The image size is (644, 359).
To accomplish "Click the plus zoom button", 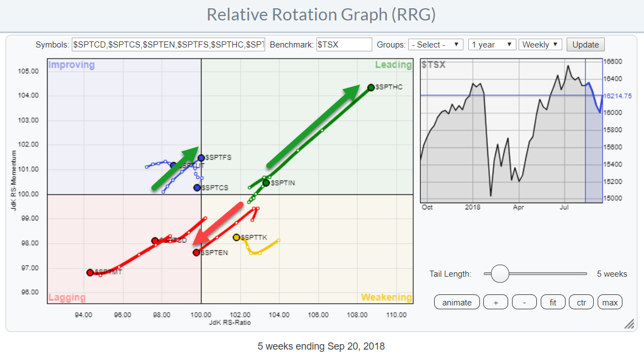I will (495, 302).
